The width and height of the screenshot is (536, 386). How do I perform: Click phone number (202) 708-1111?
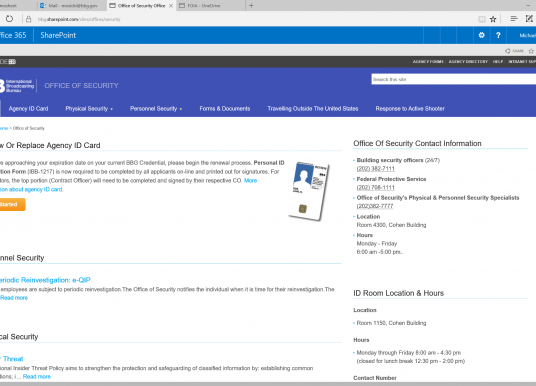click(x=375, y=187)
